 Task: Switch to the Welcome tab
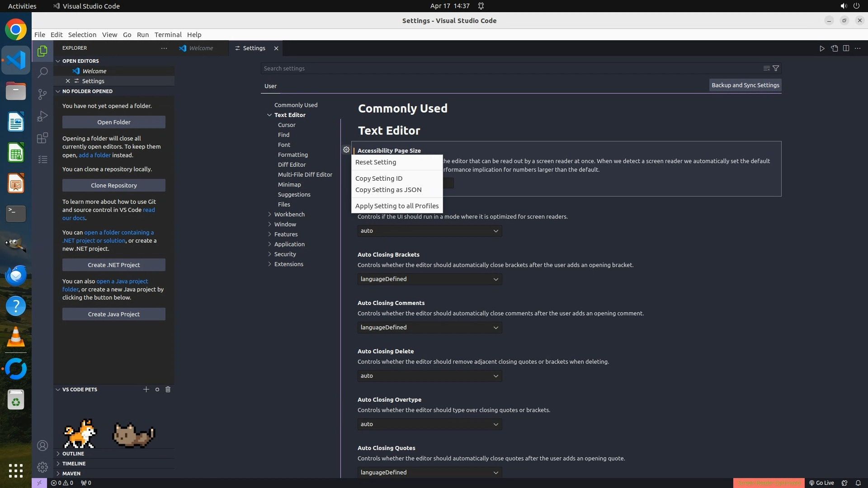[x=201, y=48]
